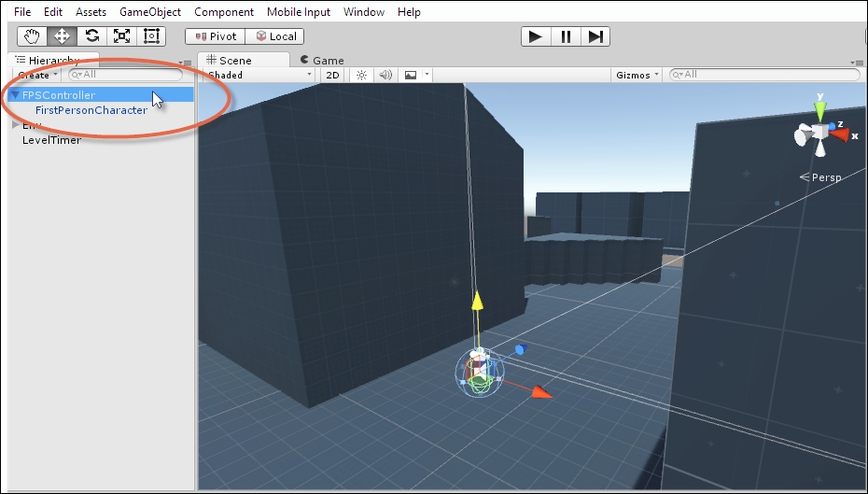Screen dimensions: 868x494
Task: Start Play mode with the play button
Action: pyautogui.click(x=536, y=36)
